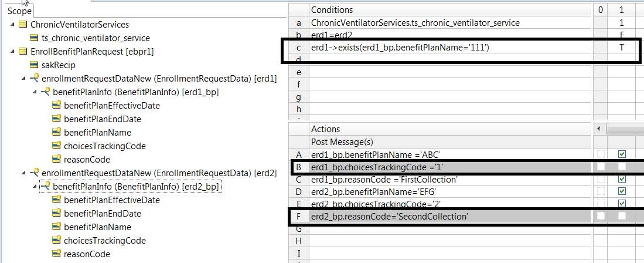Collapse enrollmentRequestDataNew [erd1] association node
Viewport: 644px width, 263px height.
24,78
